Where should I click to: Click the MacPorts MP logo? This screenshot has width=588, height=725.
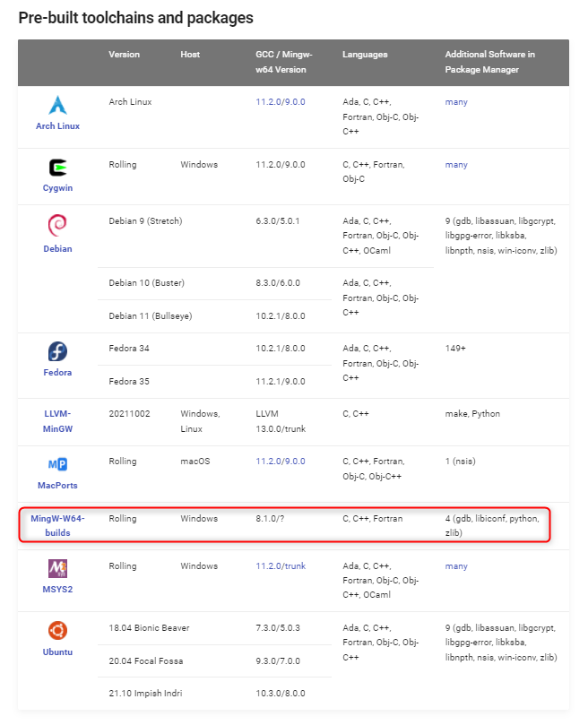(58, 463)
